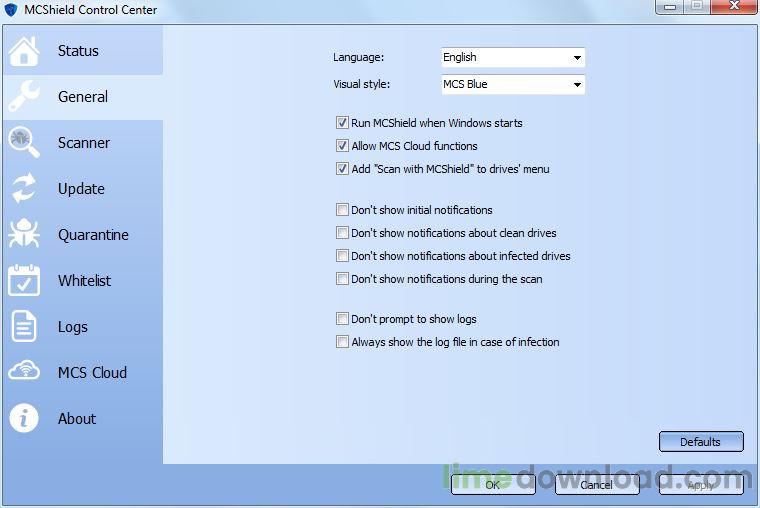Click the MCShield shield icon in title bar
Image resolution: width=760 pixels, height=508 pixels.
click(x=11, y=10)
